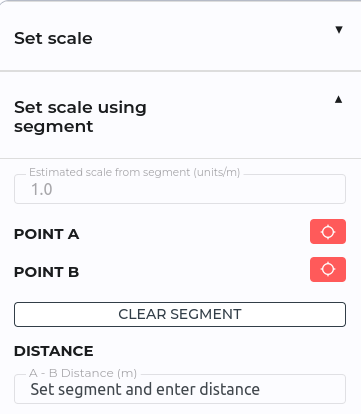
Task: Click the crosshair circle inside Point A button
Action: pos(328,232)
